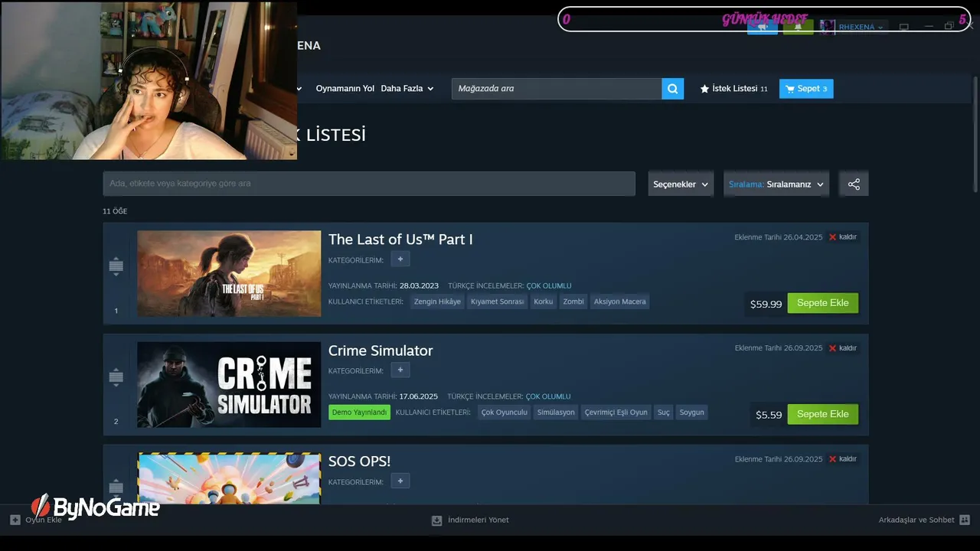Click the RHEXENA profile avatar

[827, 28]
